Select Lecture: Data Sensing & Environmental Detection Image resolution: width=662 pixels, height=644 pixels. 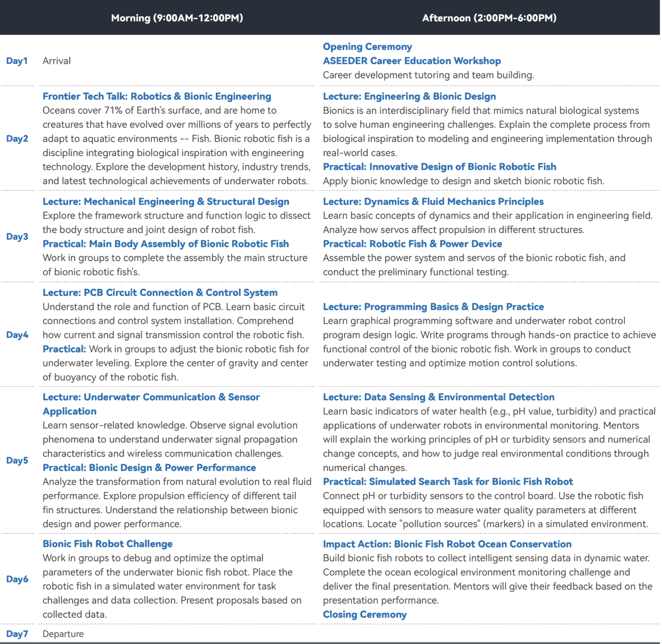click(x=438, y=397)
